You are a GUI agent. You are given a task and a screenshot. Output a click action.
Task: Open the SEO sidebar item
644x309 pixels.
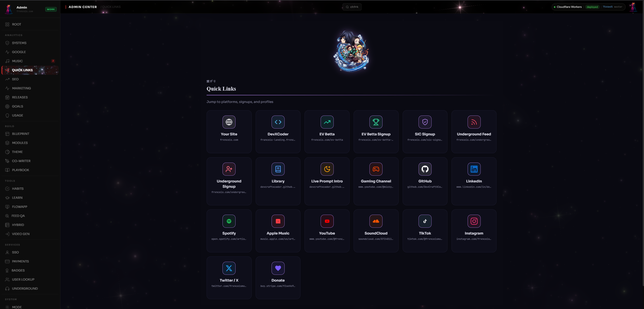(30, 79)
